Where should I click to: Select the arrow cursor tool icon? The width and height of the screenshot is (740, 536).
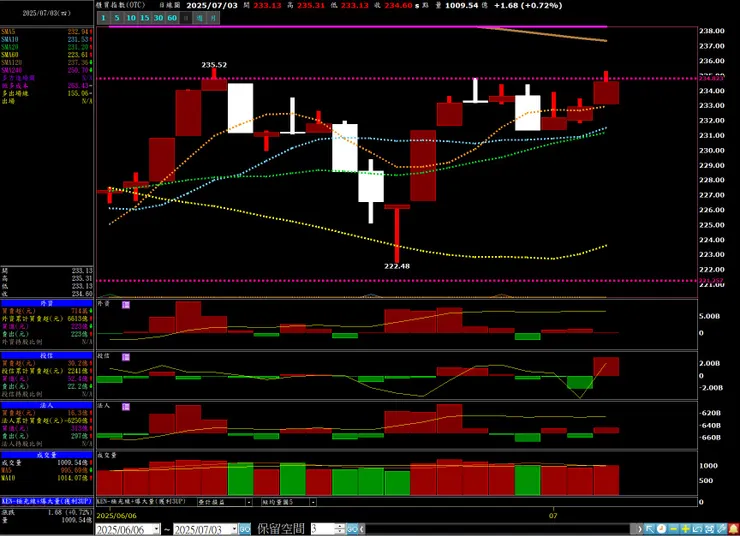(x=650, y=529)
